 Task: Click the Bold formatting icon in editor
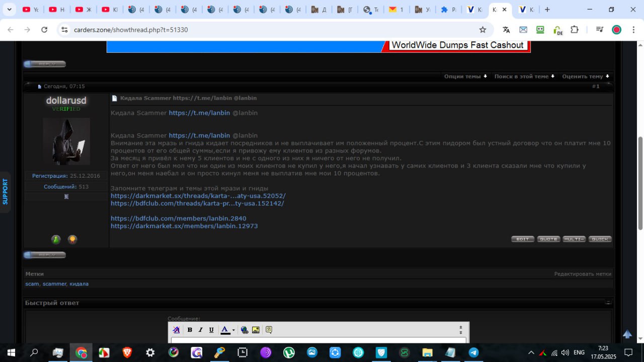coord(190,330)
